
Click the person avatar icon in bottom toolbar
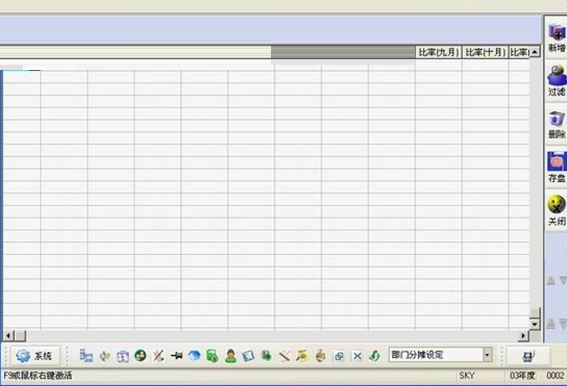230,356
